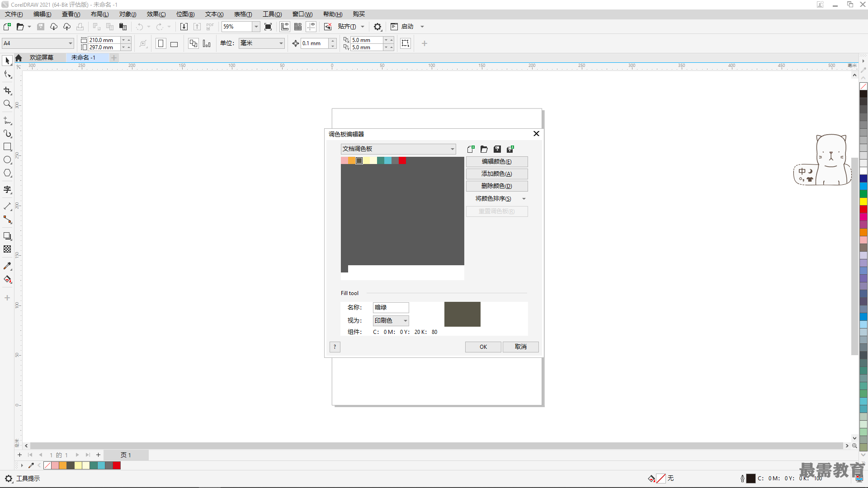868x488 pixels.
Task: Select the Shape edit tool
Action: point(7,75)
